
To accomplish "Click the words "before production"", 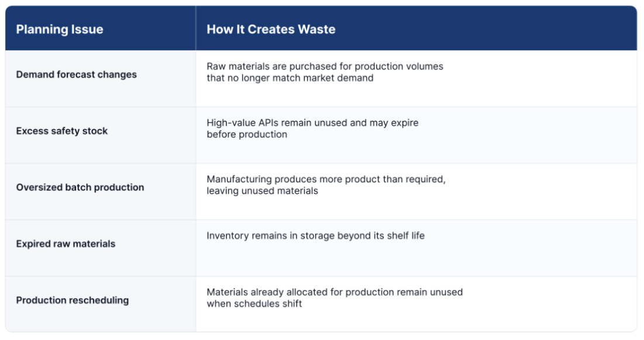I will [x=247, y=134].
